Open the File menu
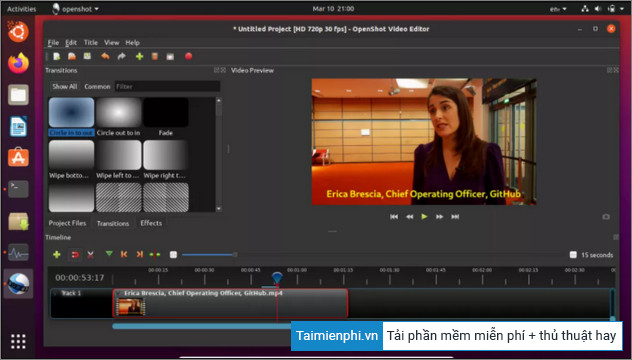This screenshot has height=360, width=632. pos(53,43)
